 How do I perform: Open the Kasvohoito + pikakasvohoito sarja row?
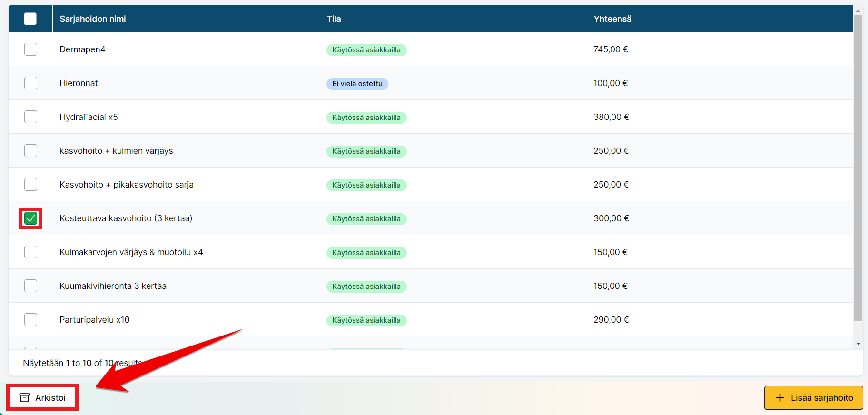tap(126, 185)
